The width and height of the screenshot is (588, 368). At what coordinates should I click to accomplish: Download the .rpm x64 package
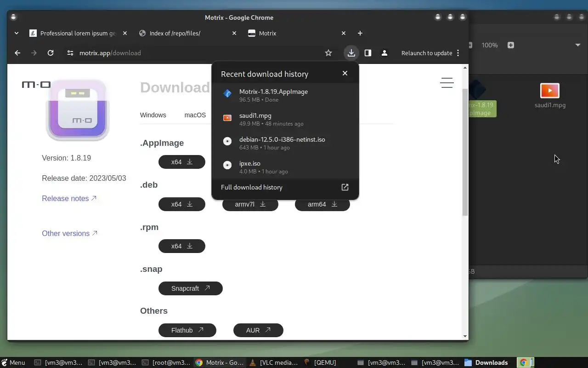(182, 246)
